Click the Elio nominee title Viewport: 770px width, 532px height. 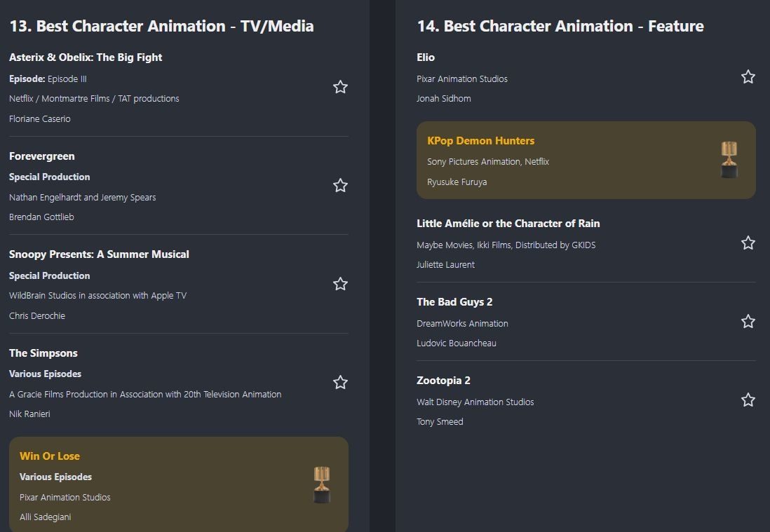click(x=426, y=57)
